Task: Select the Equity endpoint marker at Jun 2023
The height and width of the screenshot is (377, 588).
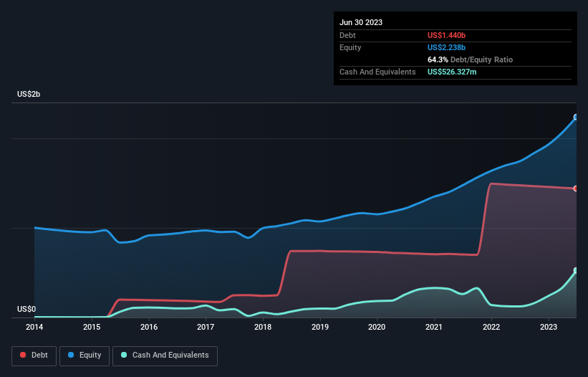Action: tap(576, 118)
